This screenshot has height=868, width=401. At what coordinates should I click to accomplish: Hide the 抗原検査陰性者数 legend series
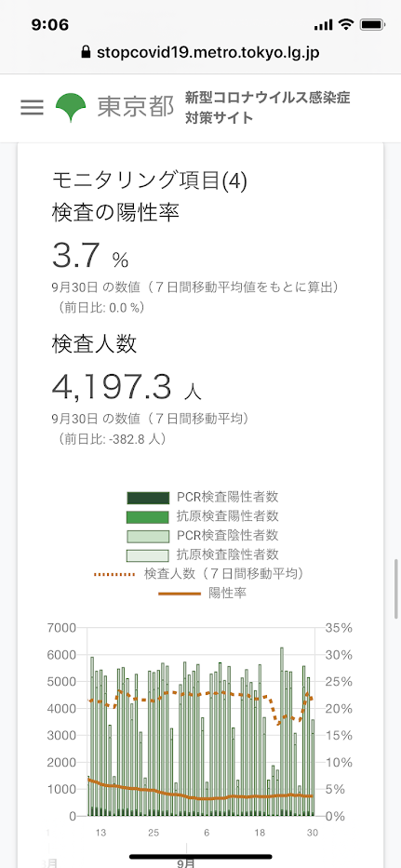click(203, 554)
